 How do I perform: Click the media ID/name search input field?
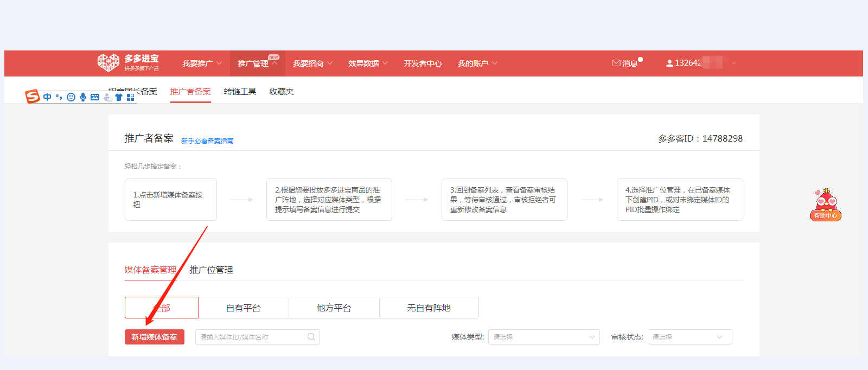pyautogui.click(x=250, y=337)
